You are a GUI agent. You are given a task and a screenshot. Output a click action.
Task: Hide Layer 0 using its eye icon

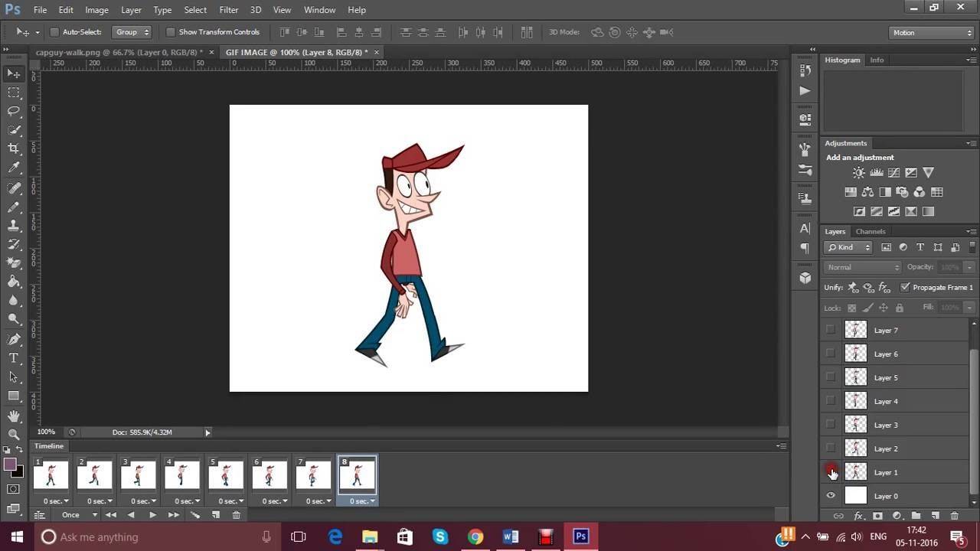click(831, 496)
